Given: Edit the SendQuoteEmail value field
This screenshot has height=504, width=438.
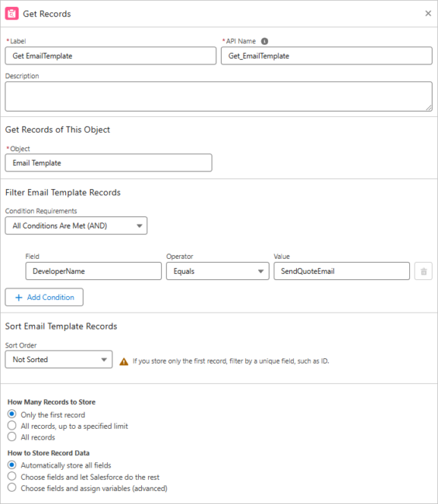Looking at the screenshot, I should click(342, 271).
